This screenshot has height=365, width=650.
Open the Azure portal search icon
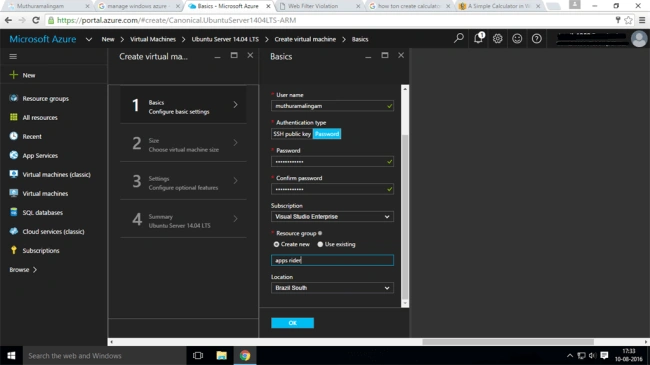pos(458,39)
